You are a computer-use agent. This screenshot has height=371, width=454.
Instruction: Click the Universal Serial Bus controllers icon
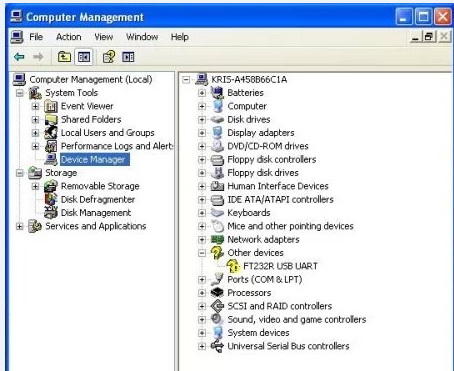(x=217, y=346)
